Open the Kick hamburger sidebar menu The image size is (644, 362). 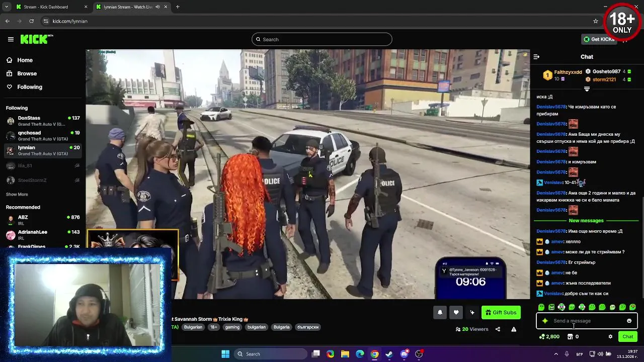click(x=11, y=39)
